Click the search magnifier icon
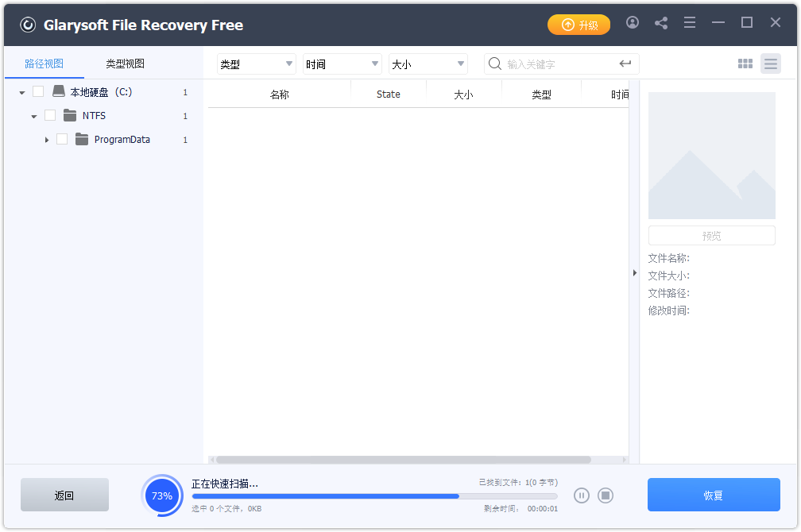 point(493,64)
